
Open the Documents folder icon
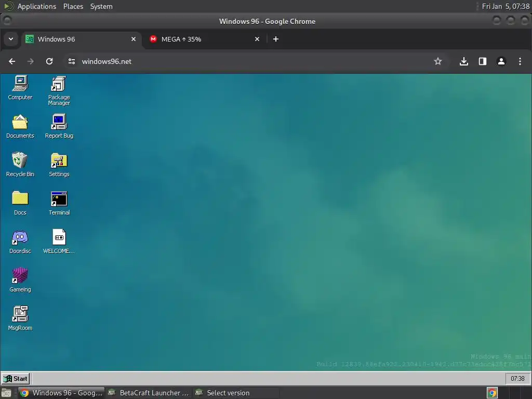pos(20,127)
